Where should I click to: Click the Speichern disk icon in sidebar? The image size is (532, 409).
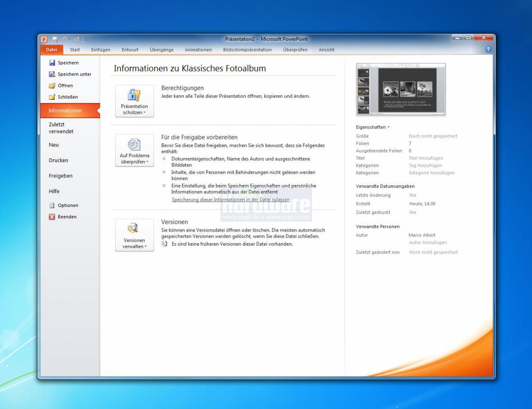(52, 63)
